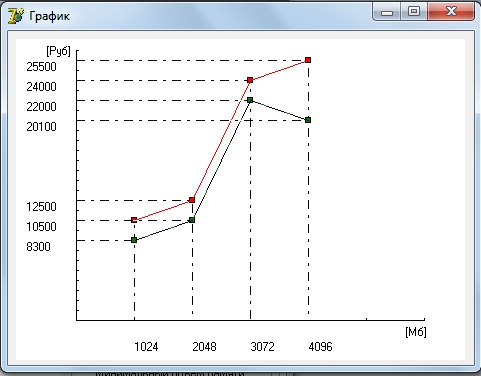Click the green data point at 20100

point(308,120)
